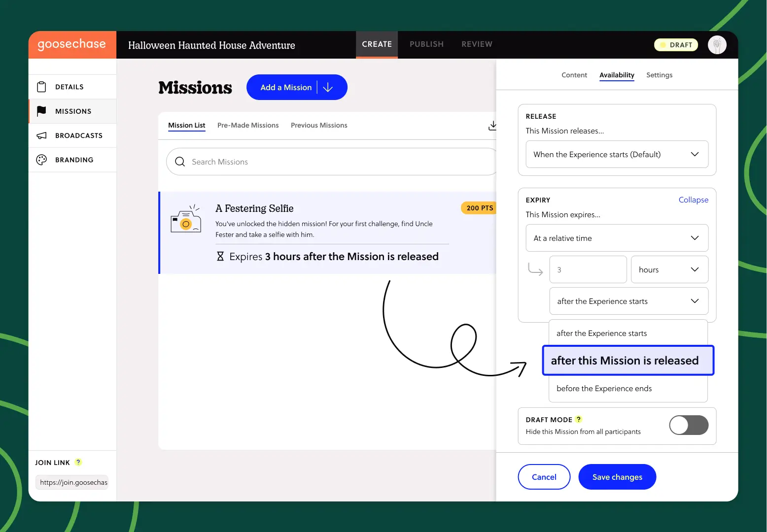The image size is (767, 532).
Task: Open the Settings tab
Action: point(659,75)
